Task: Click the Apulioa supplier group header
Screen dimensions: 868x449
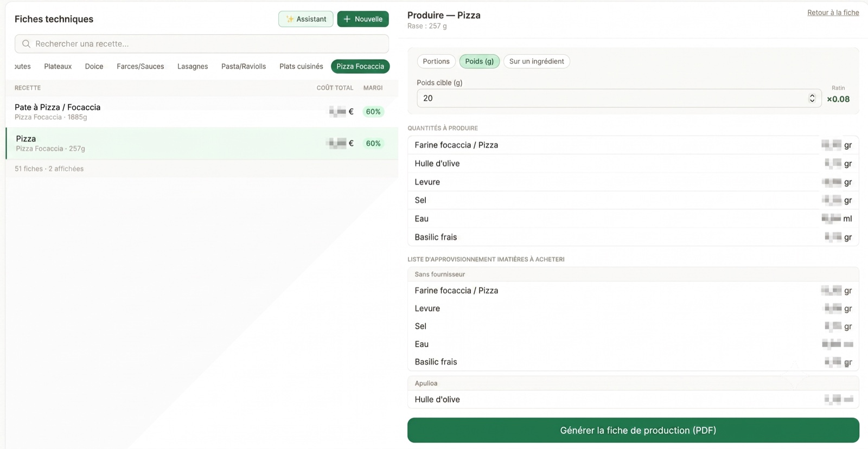Action: click(x=633, y=383)
